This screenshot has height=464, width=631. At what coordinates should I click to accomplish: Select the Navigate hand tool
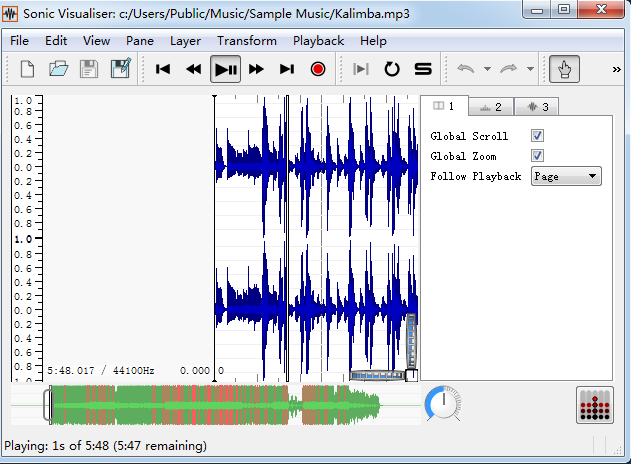(564, 69)
